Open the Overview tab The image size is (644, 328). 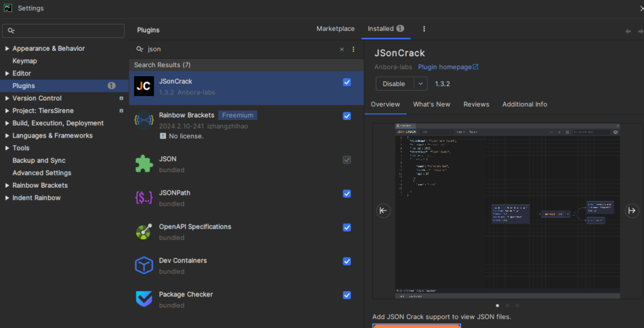[x=386, y=104]
